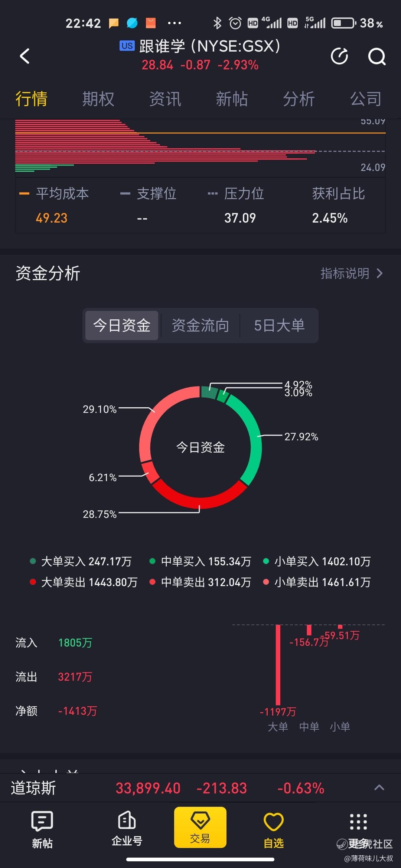The width and height of the screenshot is (401, 868).
Task: Switch to the 资讯 tab
Action: [x=165, y=99]
